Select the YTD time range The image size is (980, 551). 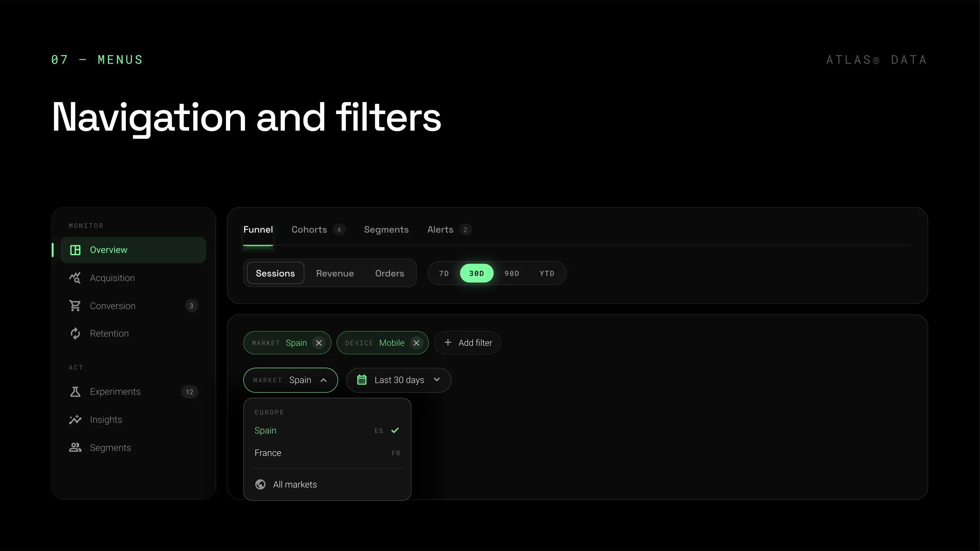(x=547, y=273)
